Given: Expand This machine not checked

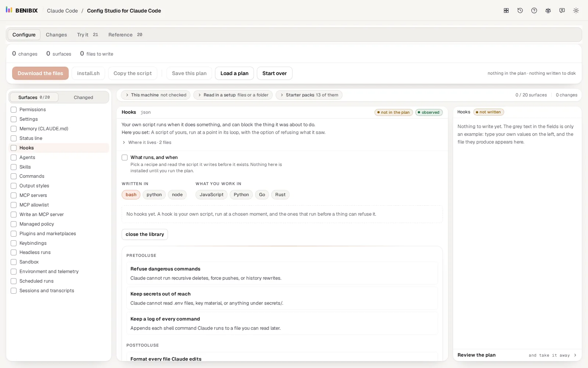Looking at the screenshot, I should coord(155,95).
